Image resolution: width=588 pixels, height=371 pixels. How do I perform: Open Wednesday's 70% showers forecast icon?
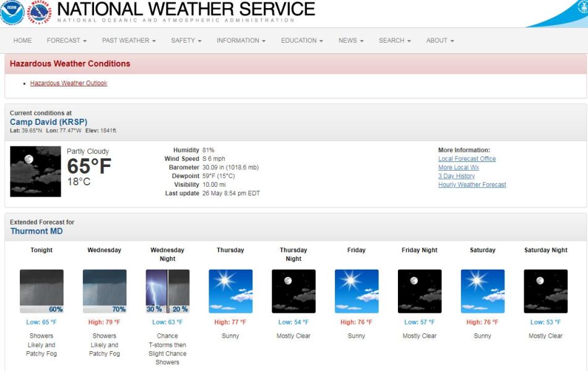[x=105, y=291]
